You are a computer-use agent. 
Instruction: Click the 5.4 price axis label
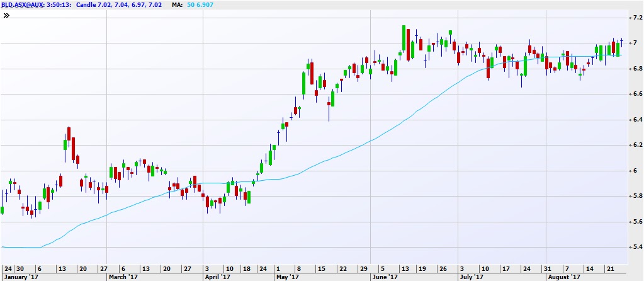638,248
